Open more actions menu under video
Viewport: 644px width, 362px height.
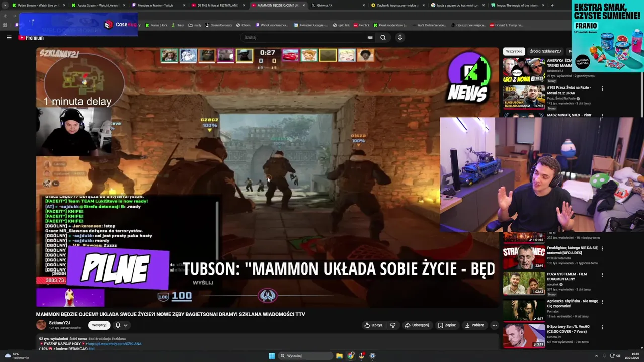point(494,325)
